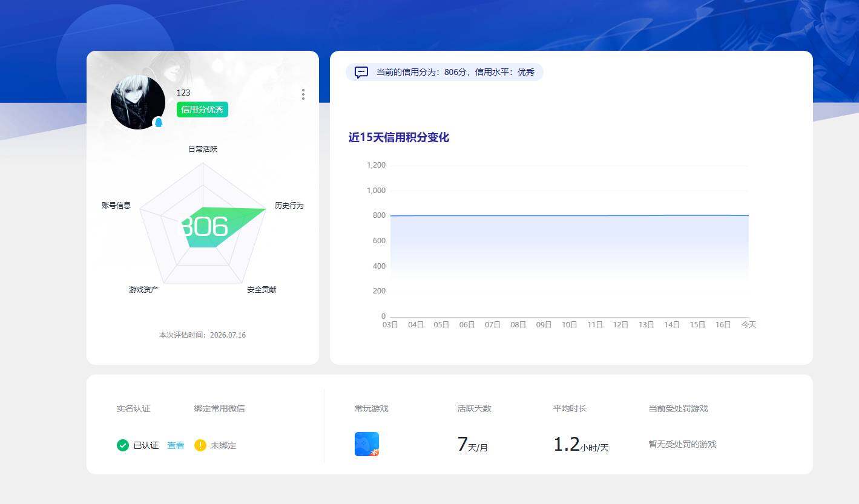Click the evaluation time 本次评估时间：2026.07.16
This screenshot has width=859, height=504.
tap(202, 335)
